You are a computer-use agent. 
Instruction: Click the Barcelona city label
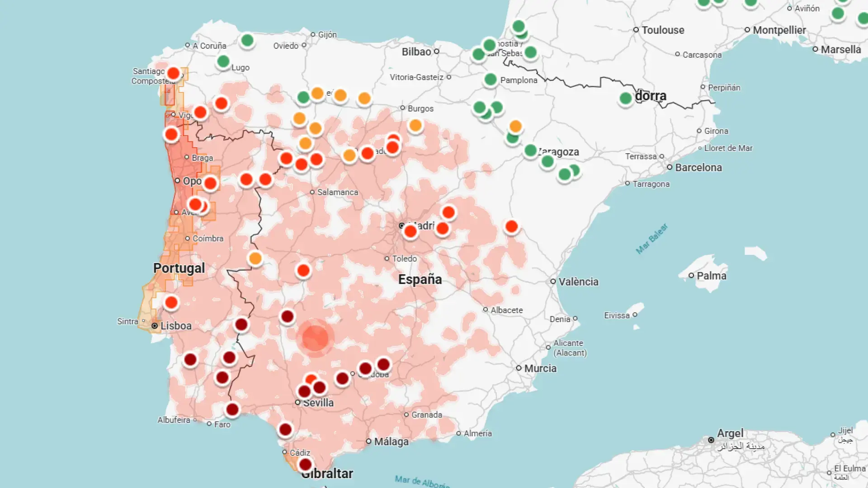(698, 168)
